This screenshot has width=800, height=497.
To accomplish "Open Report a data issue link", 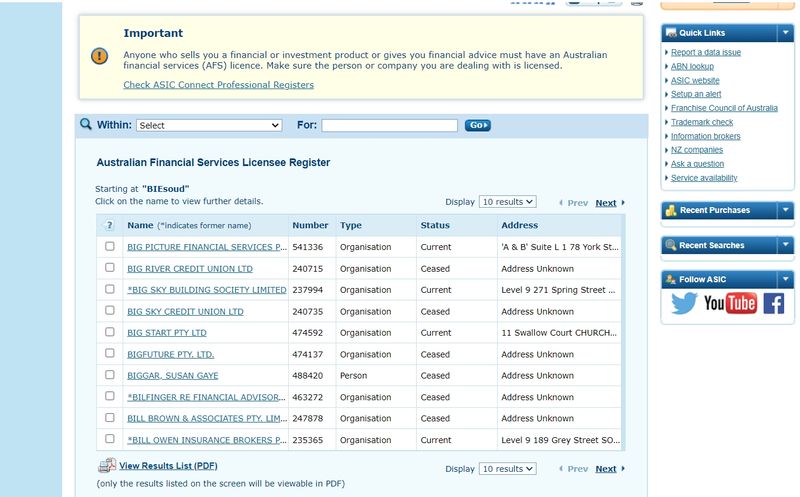I will 706,52.
